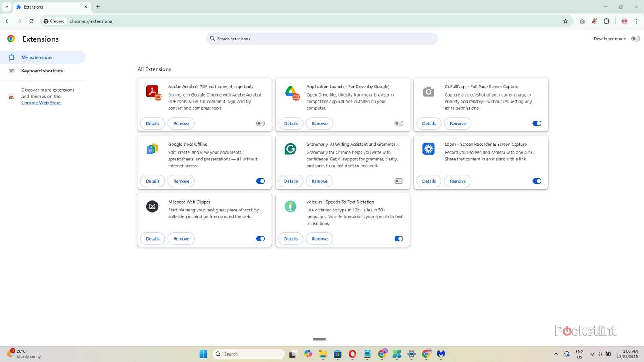Disable the Google Docs Offline extension
Screen dimensions: 644x362
[260, 181]
